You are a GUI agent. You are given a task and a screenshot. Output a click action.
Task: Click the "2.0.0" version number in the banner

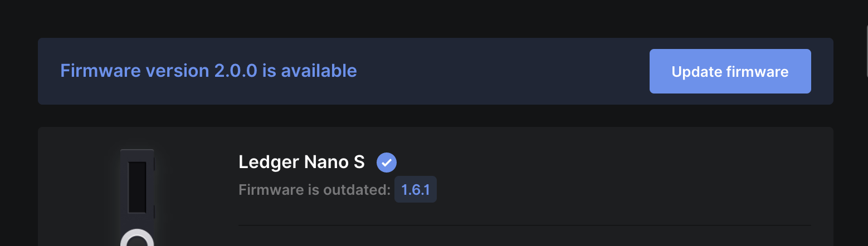[236, 71]
